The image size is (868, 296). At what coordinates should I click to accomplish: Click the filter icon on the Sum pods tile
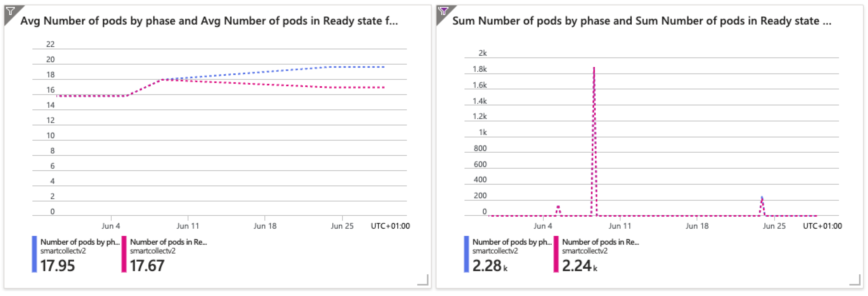[443, 11]
